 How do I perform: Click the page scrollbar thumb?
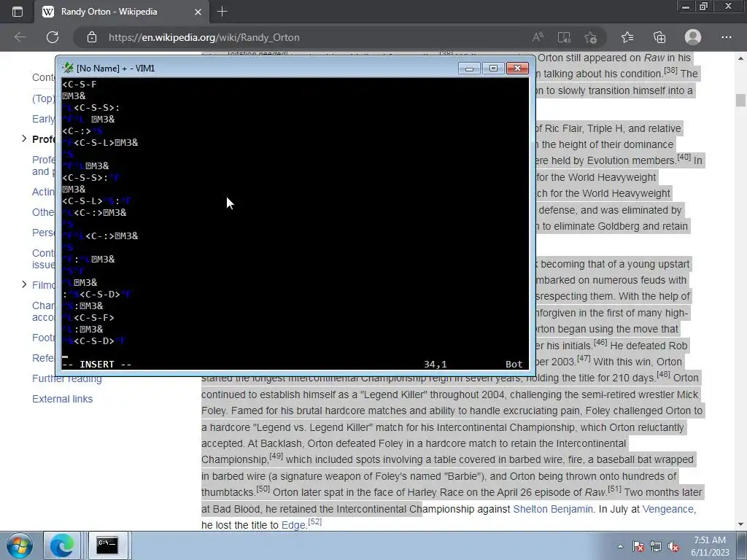pyautogui.click(x=740, y=101)
